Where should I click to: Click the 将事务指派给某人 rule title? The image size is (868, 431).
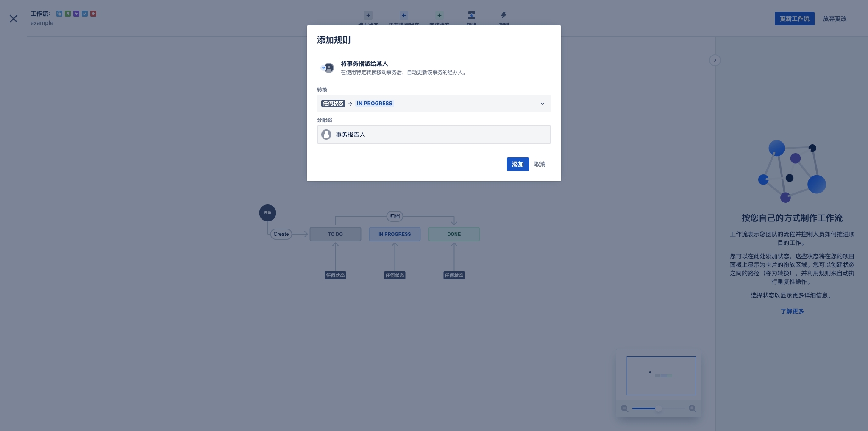364,64
